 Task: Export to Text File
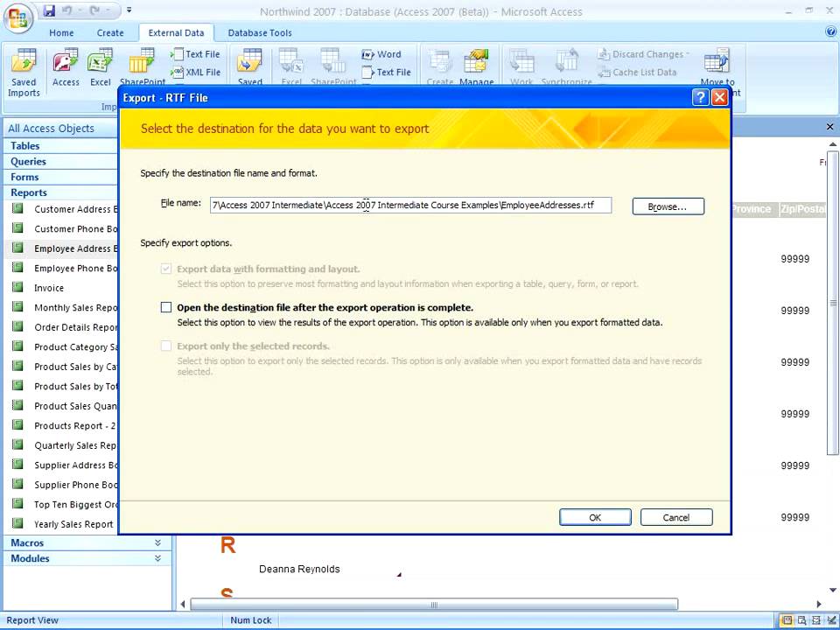386,73
